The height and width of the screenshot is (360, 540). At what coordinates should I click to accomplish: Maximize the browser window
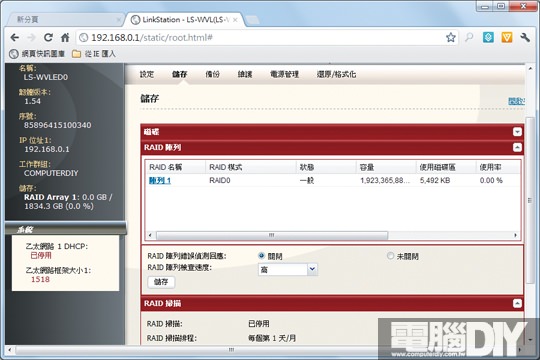501,6
